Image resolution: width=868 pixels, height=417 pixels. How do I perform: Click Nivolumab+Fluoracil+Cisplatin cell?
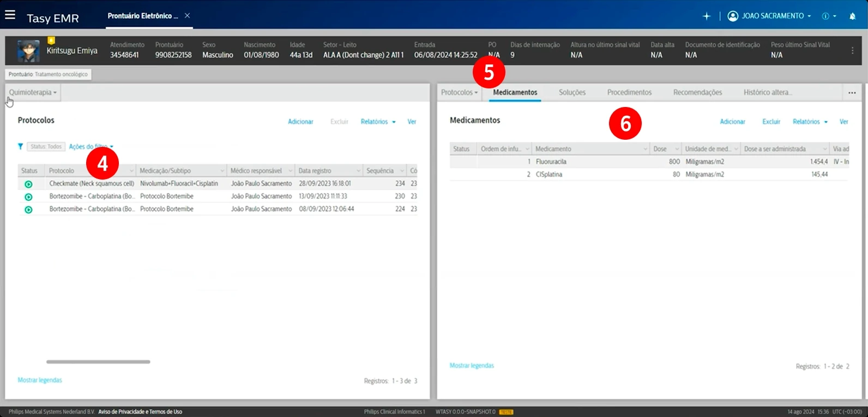pyautogui.click(x=179, y=184)
